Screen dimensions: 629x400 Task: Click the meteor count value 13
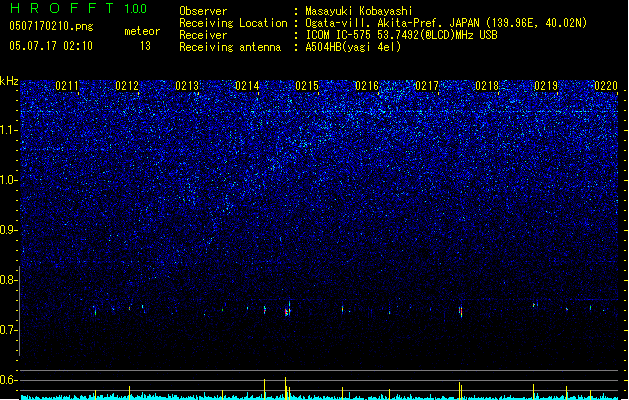point(145,46)
